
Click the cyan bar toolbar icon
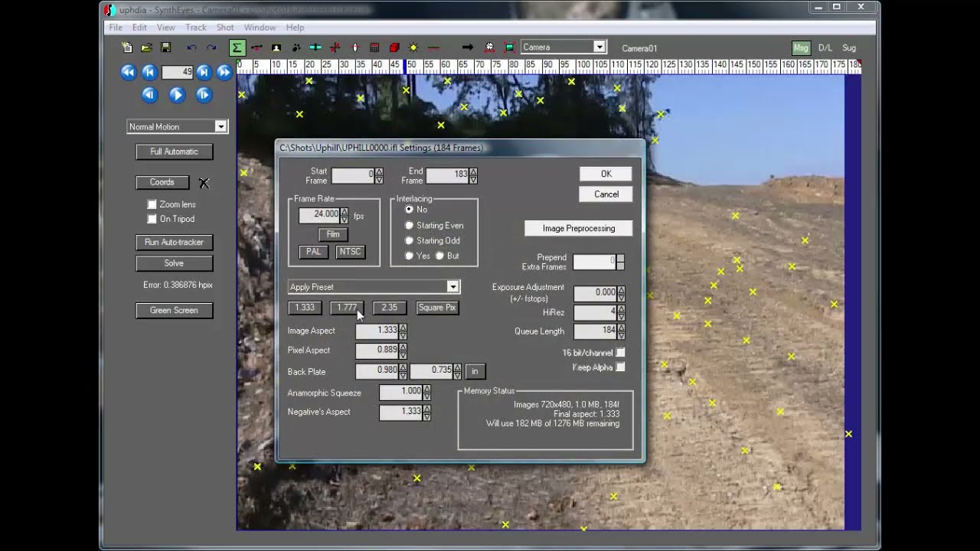coord(315,47)
